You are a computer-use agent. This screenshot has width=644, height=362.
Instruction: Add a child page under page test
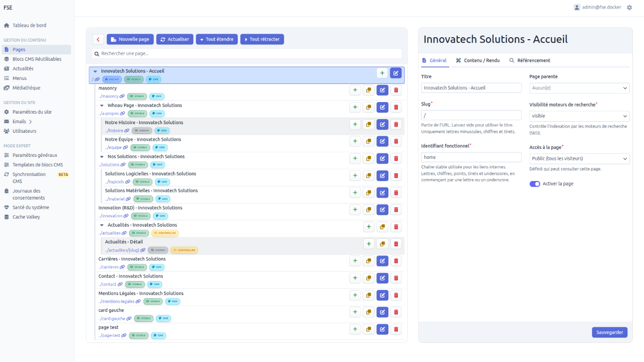355,329
